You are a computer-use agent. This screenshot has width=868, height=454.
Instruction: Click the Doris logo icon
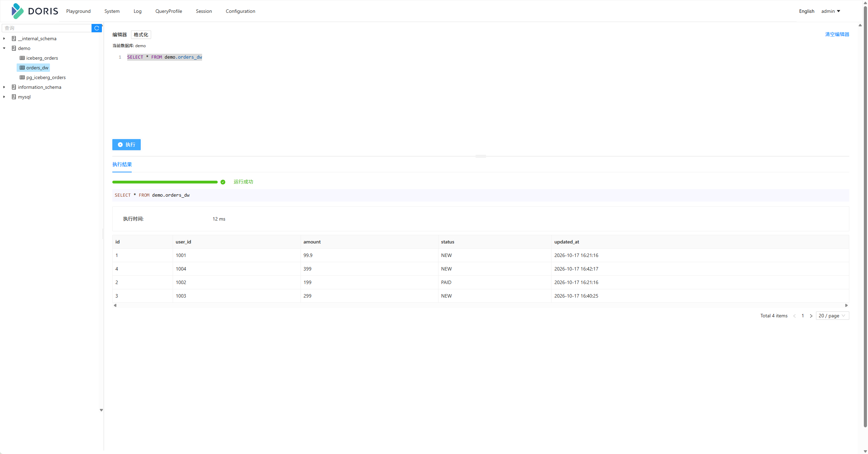pos(17,11)
